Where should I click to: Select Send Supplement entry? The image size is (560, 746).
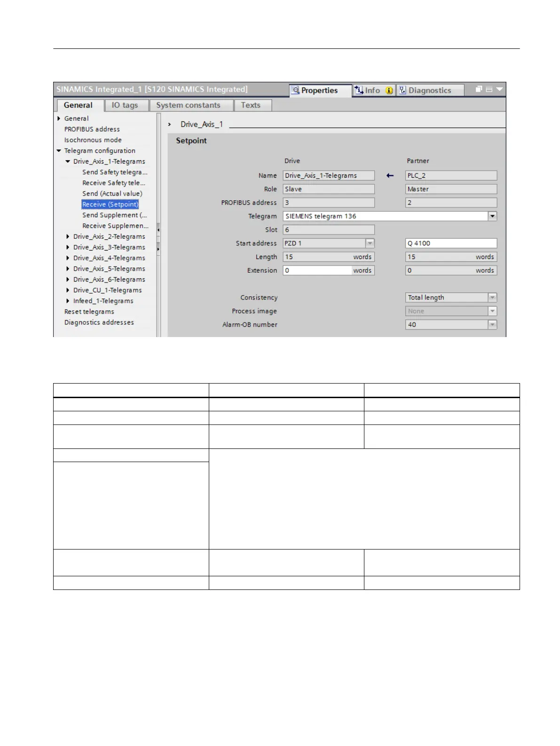click(115, 215)
